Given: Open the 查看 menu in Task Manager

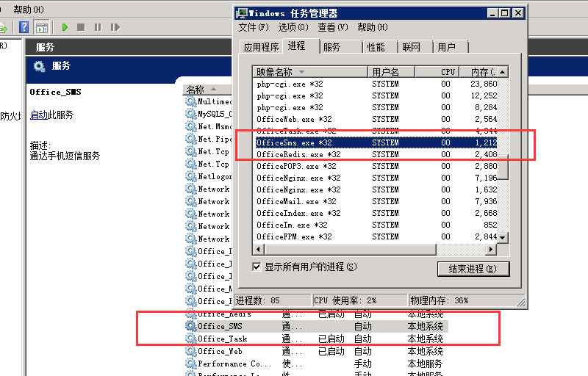Looking at the screenshot, I should point(332,27).
